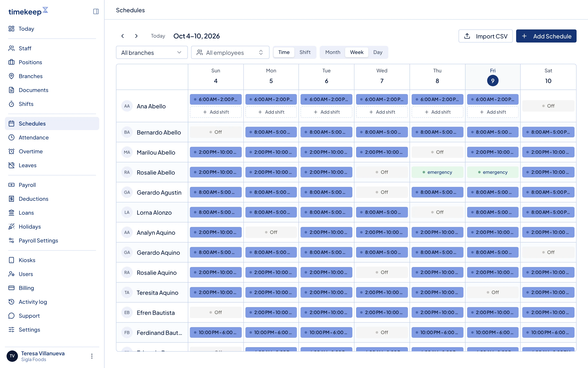Open Support in sidebar
The width and height of the screenshot is (588, 368).
52,316
